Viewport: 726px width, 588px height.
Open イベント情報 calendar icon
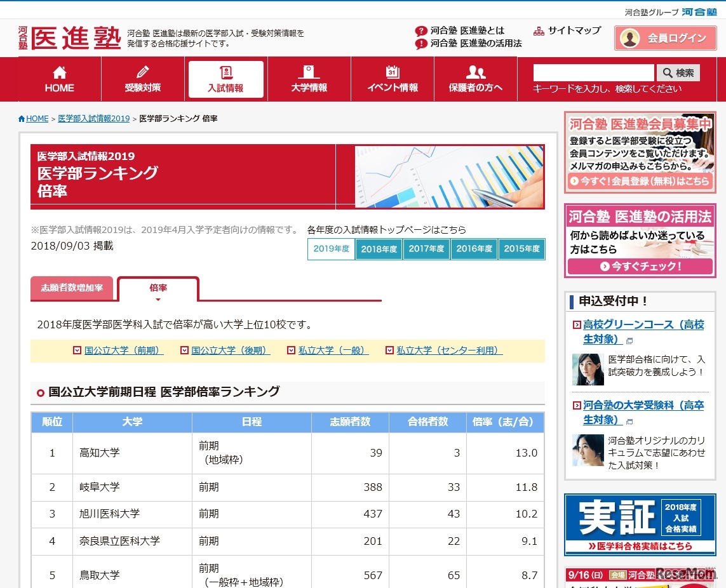[x=392, y=72]
